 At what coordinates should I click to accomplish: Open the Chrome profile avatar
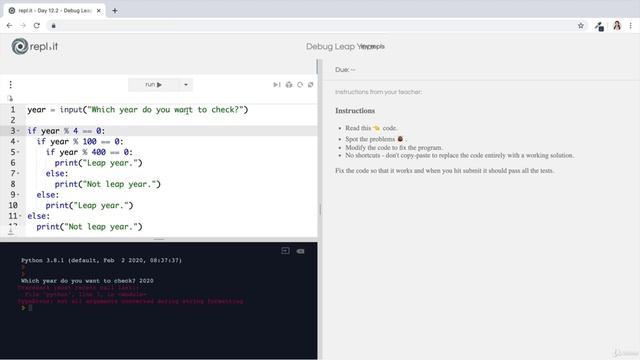[617, 26]
